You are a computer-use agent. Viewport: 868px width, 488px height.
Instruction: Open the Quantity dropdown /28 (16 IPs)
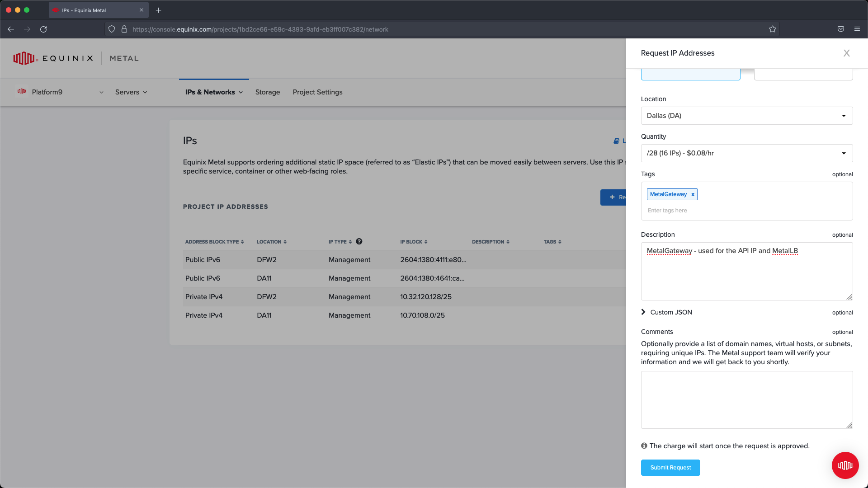coord(747,153)
